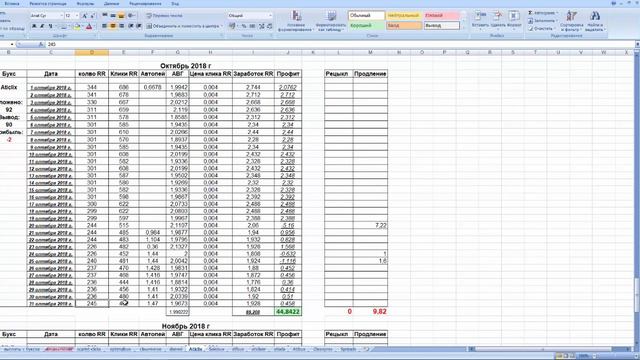Align text to the top of cells

click(104, 16)
